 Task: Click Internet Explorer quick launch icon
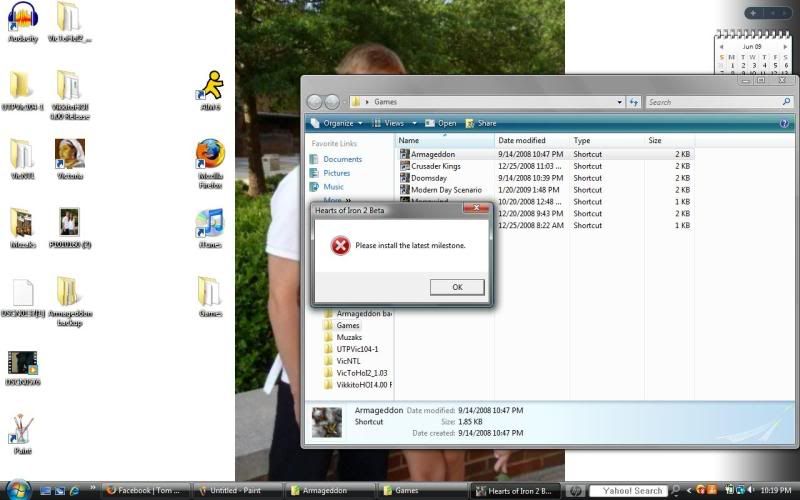click(x=74, y=491)
